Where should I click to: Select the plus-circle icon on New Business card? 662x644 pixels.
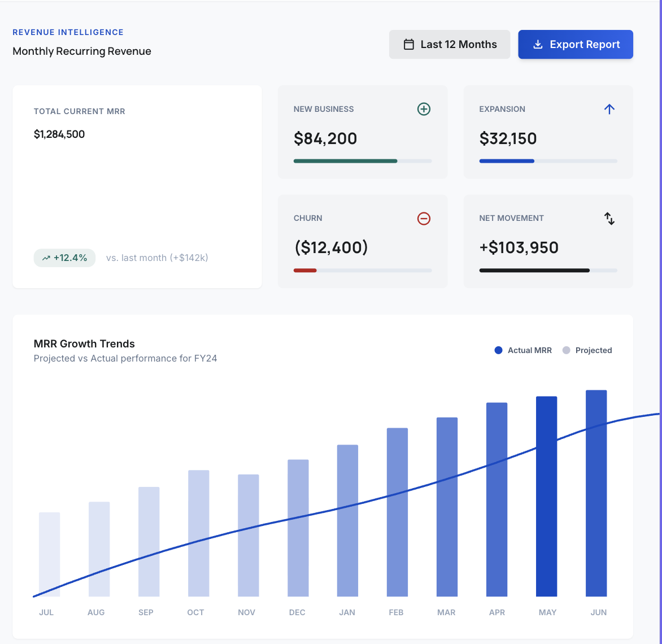pyautogui.click(x=424, y=109)
